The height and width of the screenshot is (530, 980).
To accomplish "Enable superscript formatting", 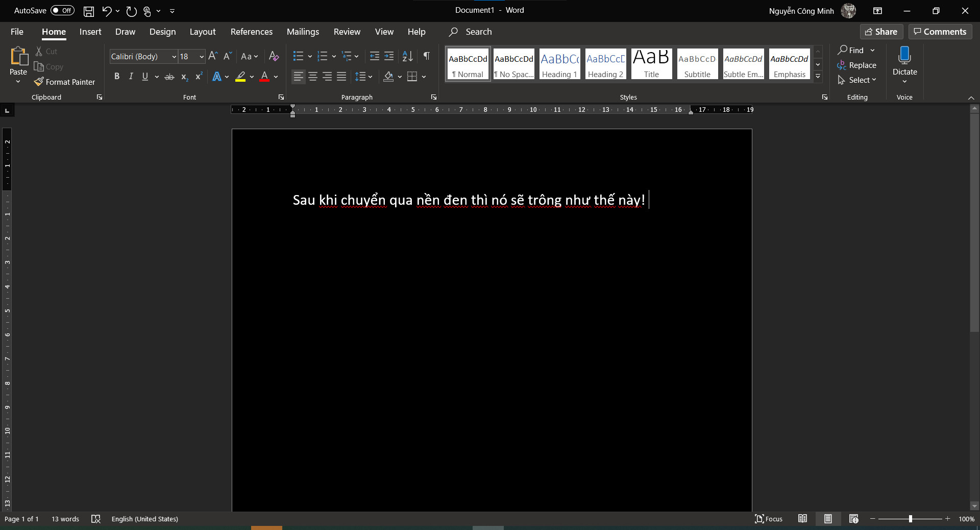I will (199, 77).
